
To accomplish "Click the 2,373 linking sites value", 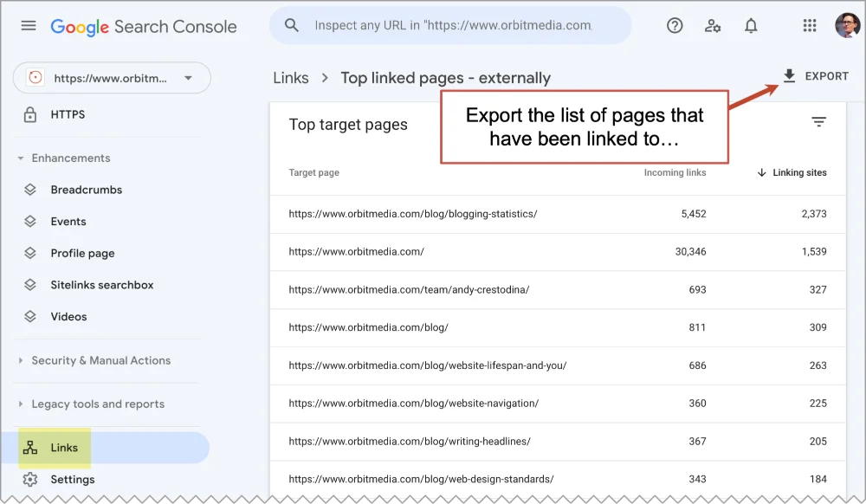I will click(x=814, y=214).
